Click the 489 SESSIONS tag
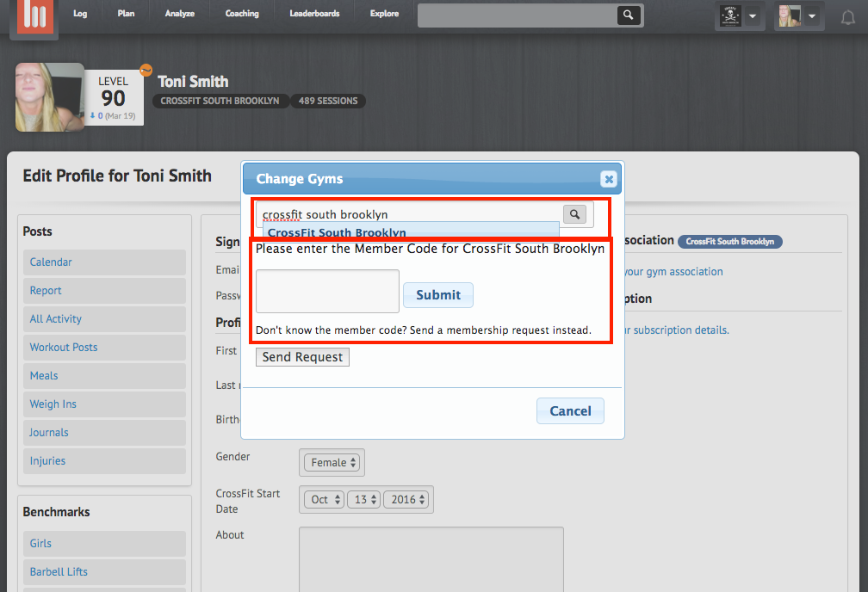868x592 pixels. pyautogui.click(x=328, y=101)
